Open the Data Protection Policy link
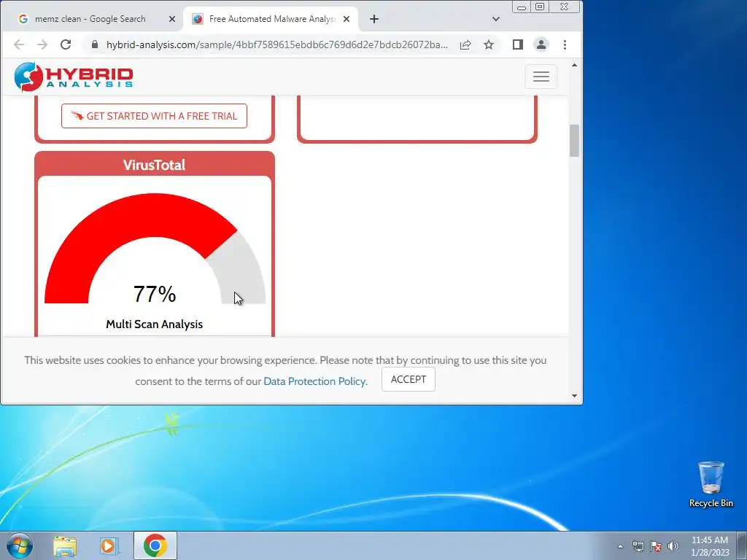 pyautogui.click(x=315, y=381)
